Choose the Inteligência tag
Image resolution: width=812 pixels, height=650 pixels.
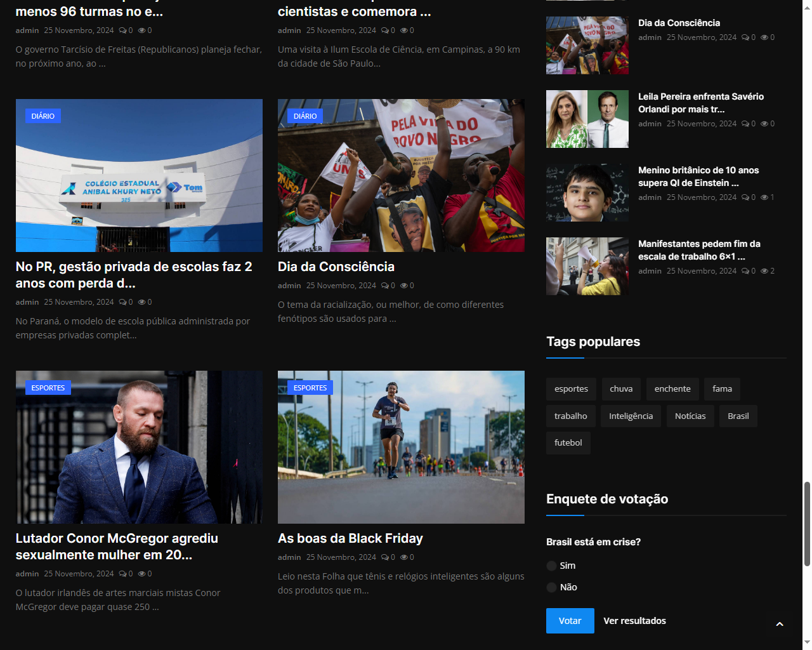point(631,416)
